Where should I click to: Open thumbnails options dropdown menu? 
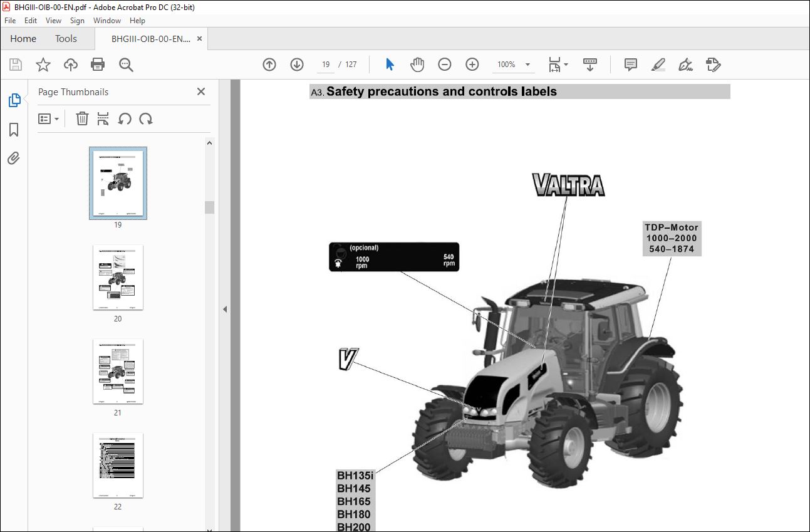(x=49, y=118)
